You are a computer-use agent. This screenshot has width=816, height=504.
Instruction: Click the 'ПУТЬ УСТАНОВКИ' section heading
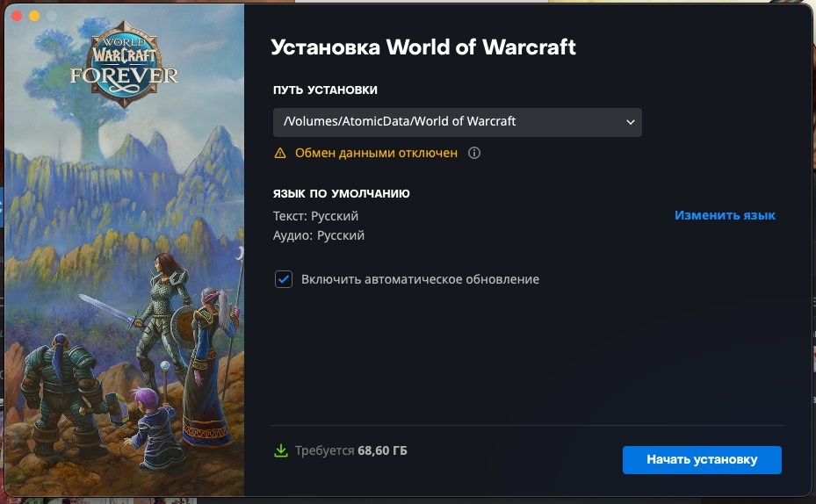pyautogui.click(x=325, y=90)
